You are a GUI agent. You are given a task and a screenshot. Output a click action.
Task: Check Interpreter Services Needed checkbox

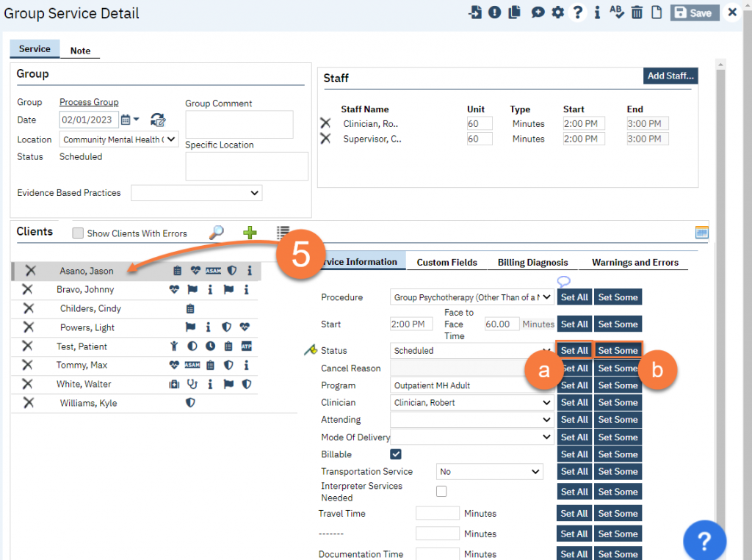click(x=441, y=491)
